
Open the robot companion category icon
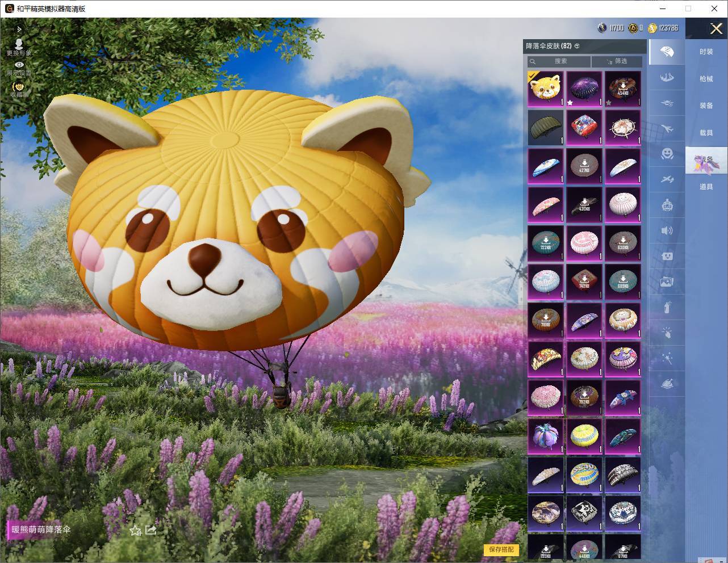tap(667, 204)
